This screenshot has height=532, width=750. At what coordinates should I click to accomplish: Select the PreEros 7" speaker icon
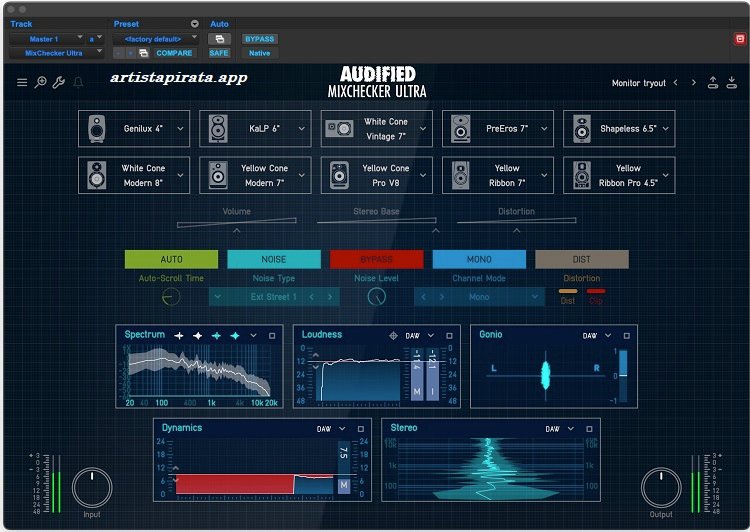point(461,129)
